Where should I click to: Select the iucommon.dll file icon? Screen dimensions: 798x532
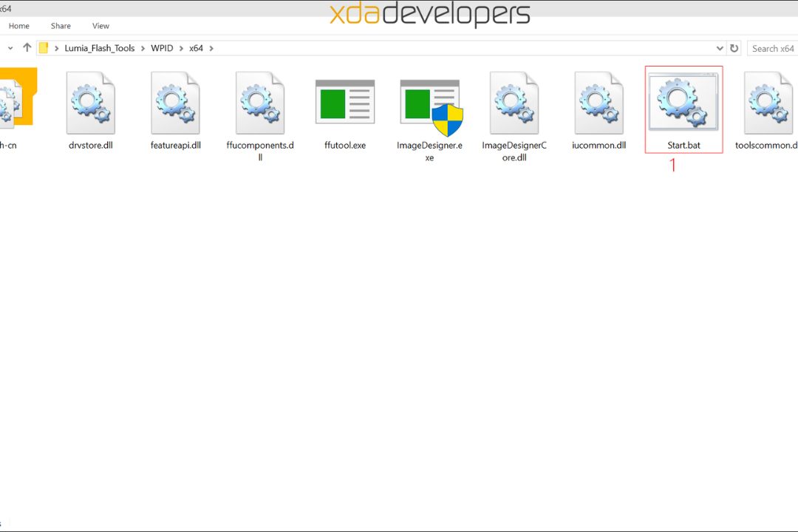(599, 103)
